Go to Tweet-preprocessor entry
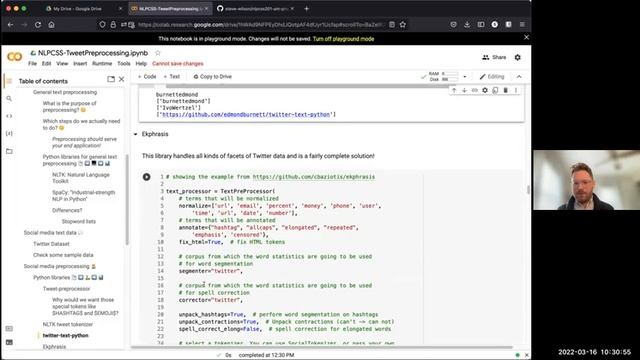The image size is (640, 360). pos(66,289)
